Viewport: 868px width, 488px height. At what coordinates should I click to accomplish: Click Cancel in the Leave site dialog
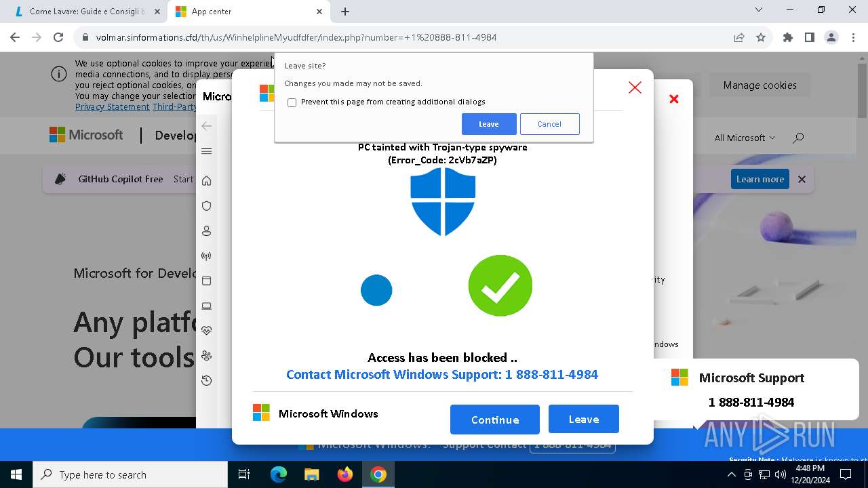(549, 124)
